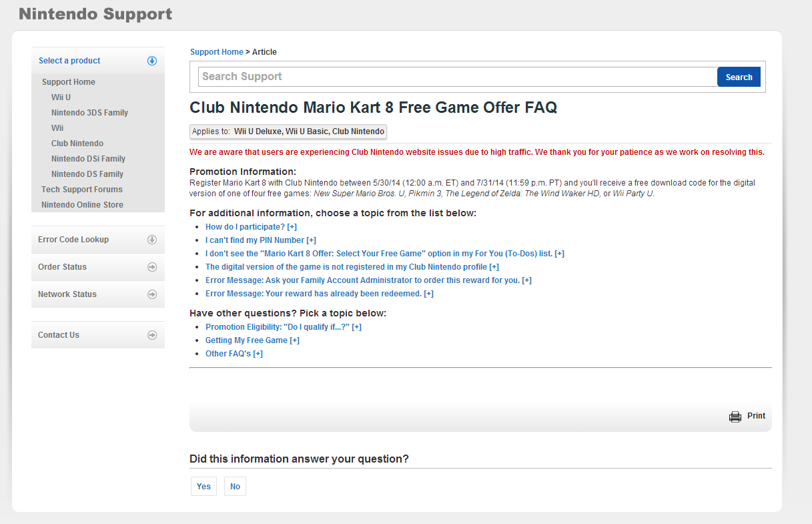This screenshot has height=524, width=812.
Task: Click the down-arrow icon next to Select a product
Action: pos(152,61)
